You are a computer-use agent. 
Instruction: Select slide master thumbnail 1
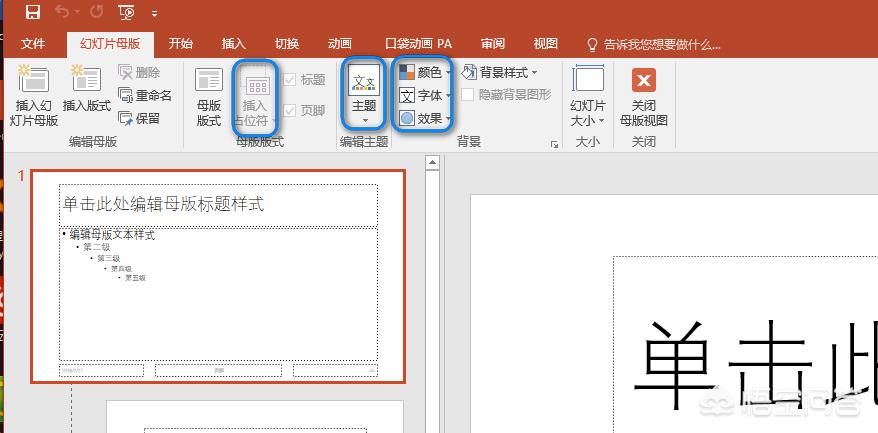[218, 276]
